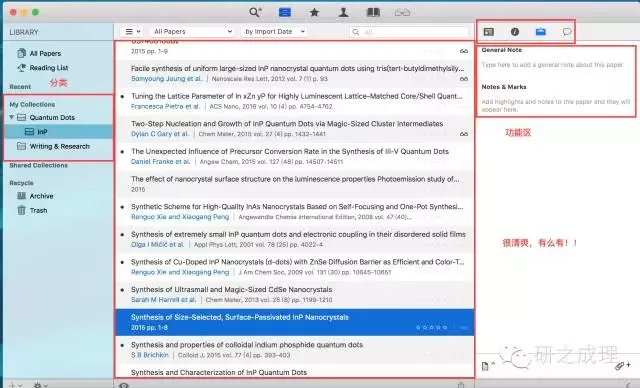Click glasses icon on the '2015 pp. 1-9' row

point(464,51)
